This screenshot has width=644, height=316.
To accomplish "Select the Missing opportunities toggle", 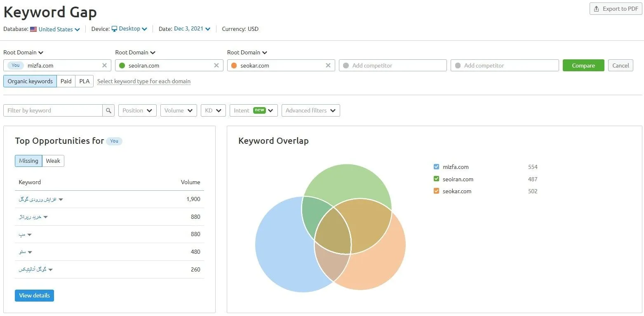I will 28,161.
